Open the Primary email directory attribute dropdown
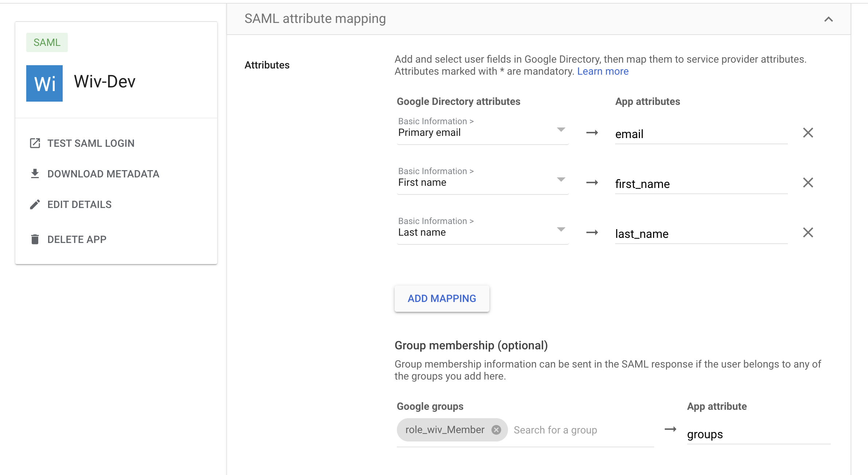Image resolution: width=868 pixels, height=475 pixels. 561,130
